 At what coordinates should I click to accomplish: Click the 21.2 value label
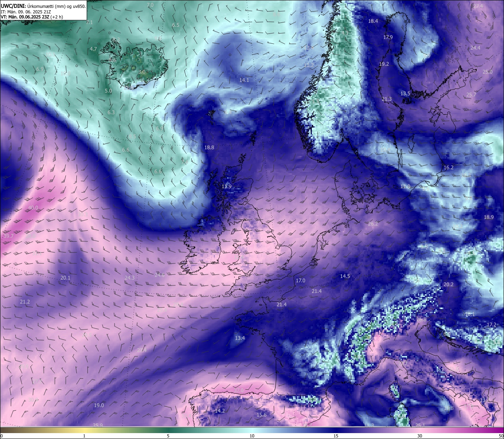click(24, 302)
